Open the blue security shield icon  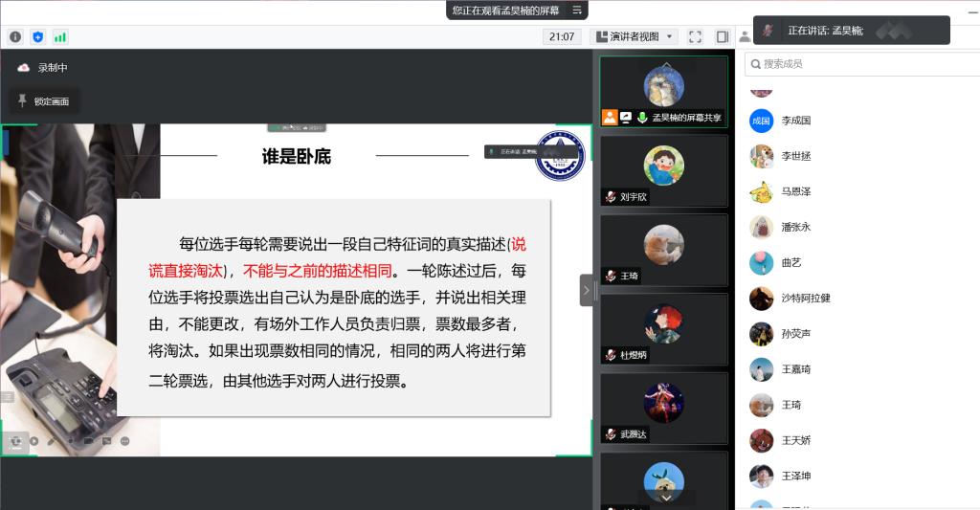38,36
